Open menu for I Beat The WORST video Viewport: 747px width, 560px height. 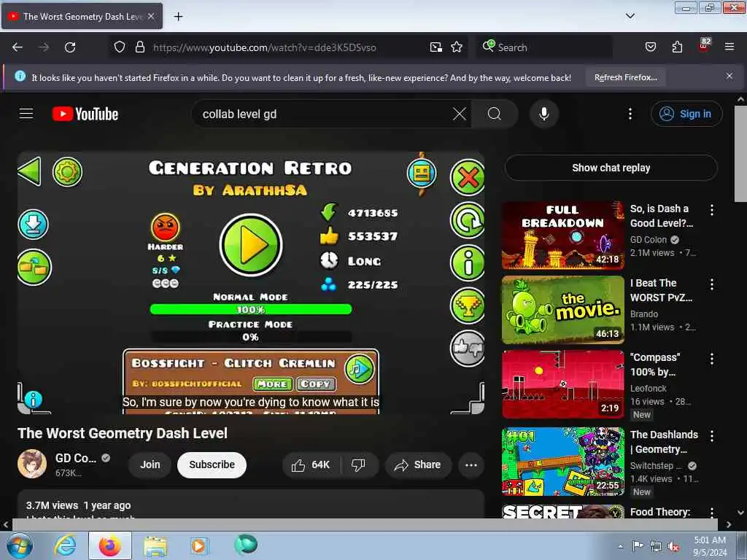(712, 284)
